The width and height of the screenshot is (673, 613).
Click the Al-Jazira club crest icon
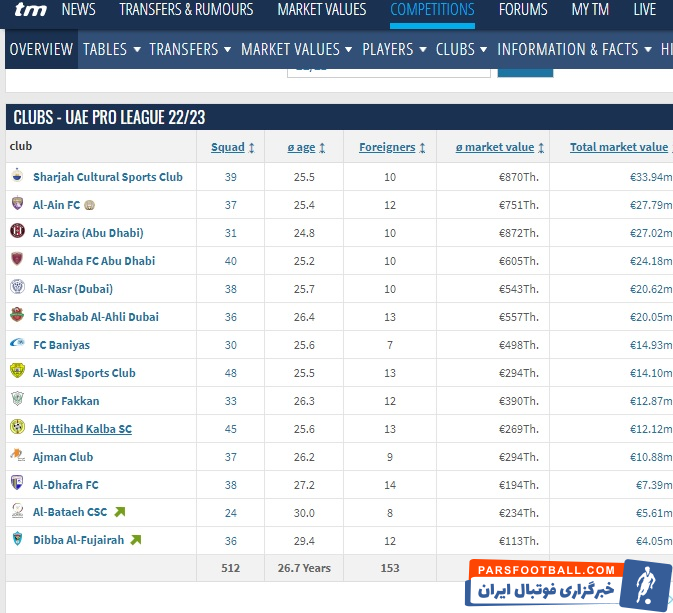[x=17, y=233]
